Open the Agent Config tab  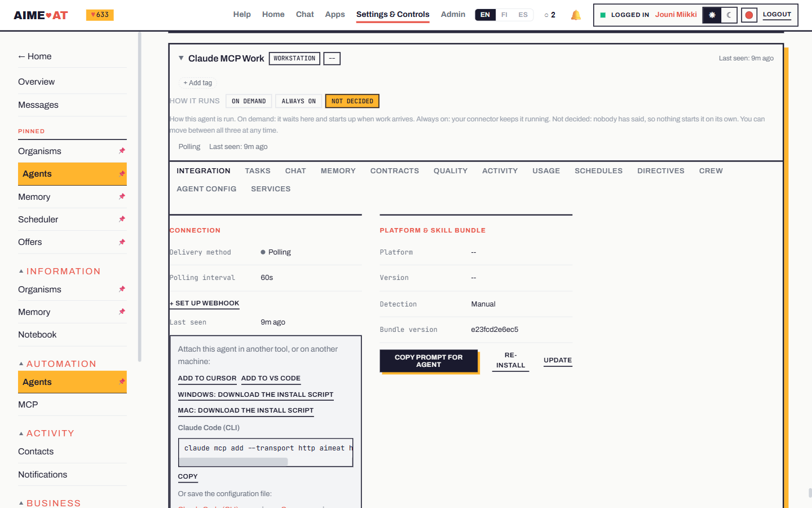pos(206,189)
